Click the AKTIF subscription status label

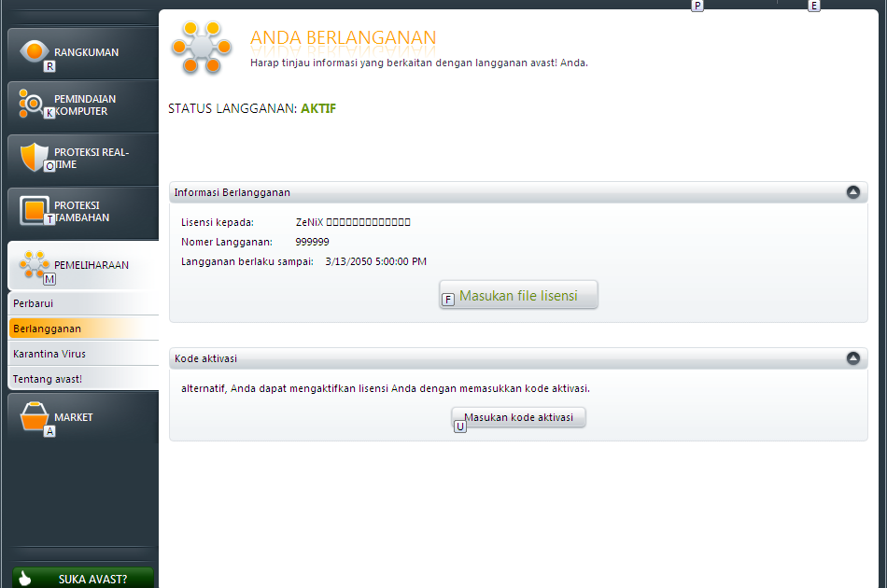click(x=318, y=108)
